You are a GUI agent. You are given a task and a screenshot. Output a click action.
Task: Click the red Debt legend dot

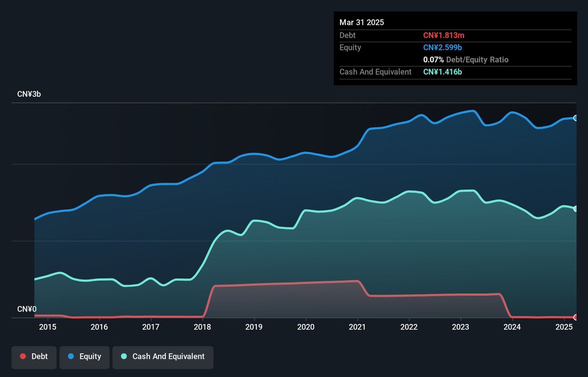click(23, 356)
